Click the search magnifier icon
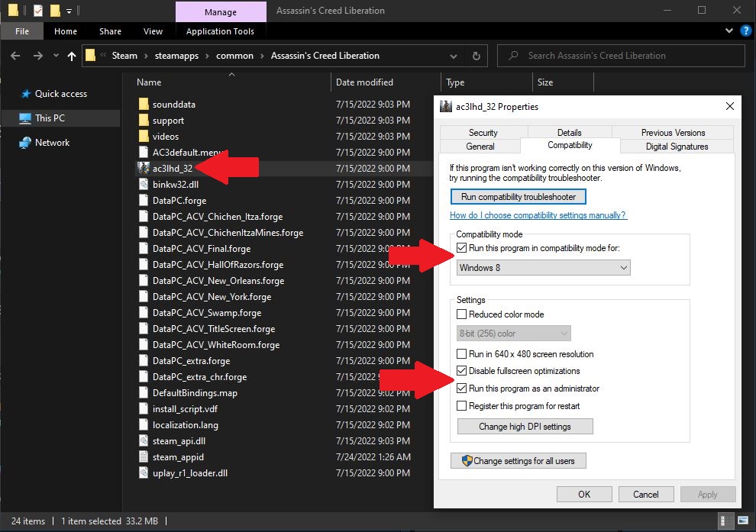The width and height of the screenshot is (756, 532). coord(513,56)
